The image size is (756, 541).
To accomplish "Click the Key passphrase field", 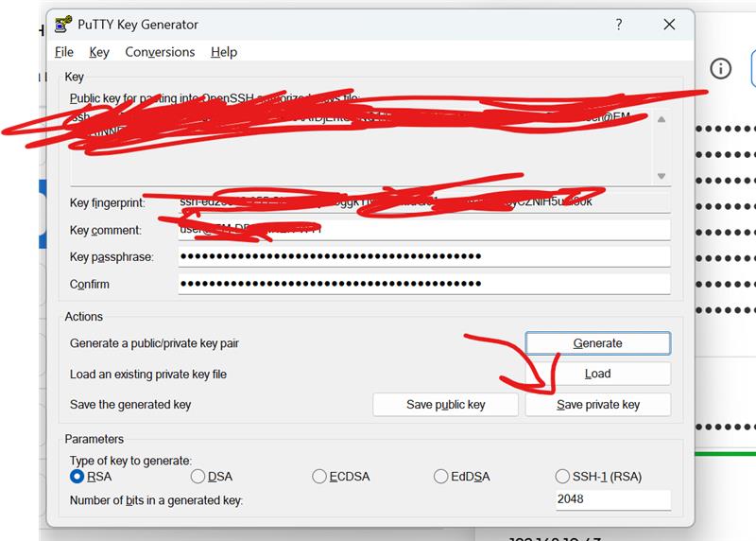I will click(424, 256).
